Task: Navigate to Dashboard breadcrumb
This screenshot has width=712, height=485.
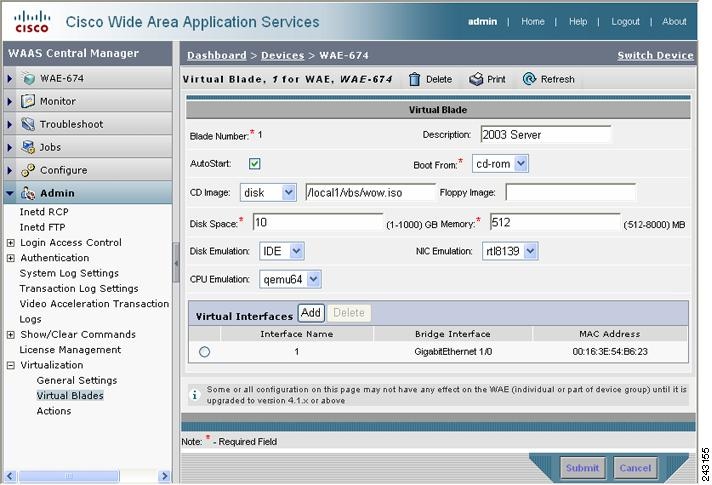Action: (x=217, y=55)
